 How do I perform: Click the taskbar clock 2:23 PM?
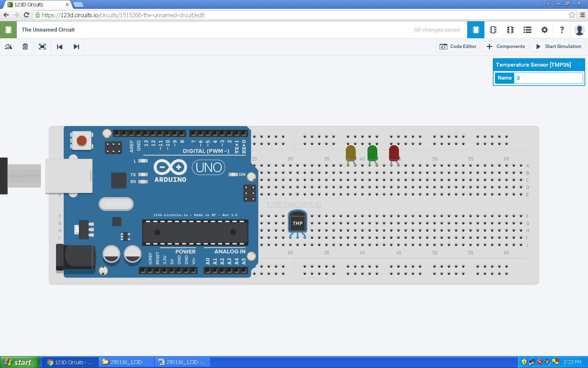click(x=573, y=362)
